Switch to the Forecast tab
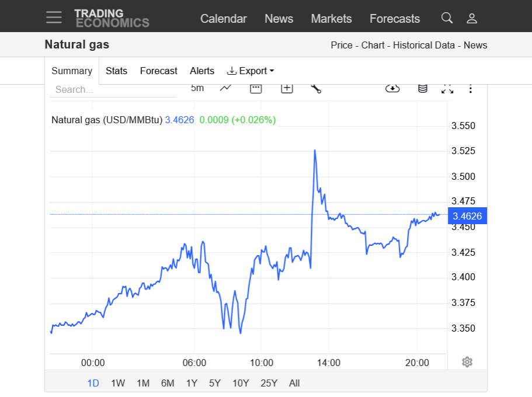This screenshot has height=397, width=532. point(158,71)
